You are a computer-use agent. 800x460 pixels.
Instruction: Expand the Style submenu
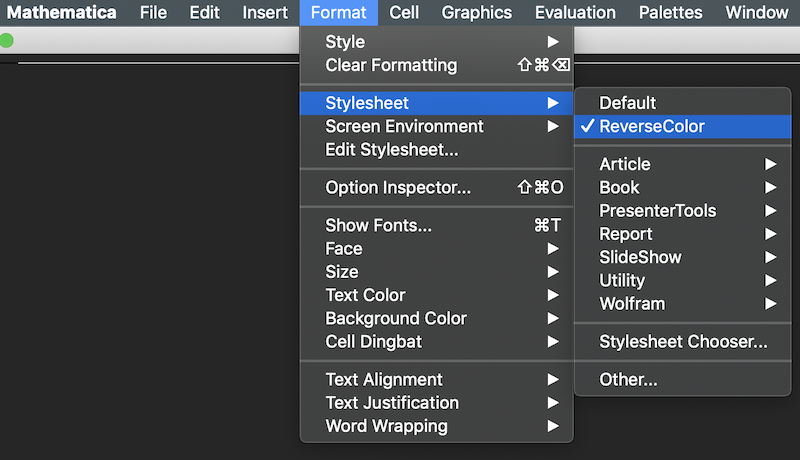pos(437,42)
